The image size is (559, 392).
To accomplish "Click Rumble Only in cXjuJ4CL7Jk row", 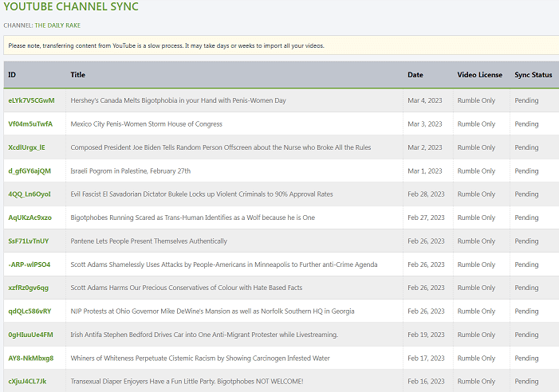I will (476, 382).
